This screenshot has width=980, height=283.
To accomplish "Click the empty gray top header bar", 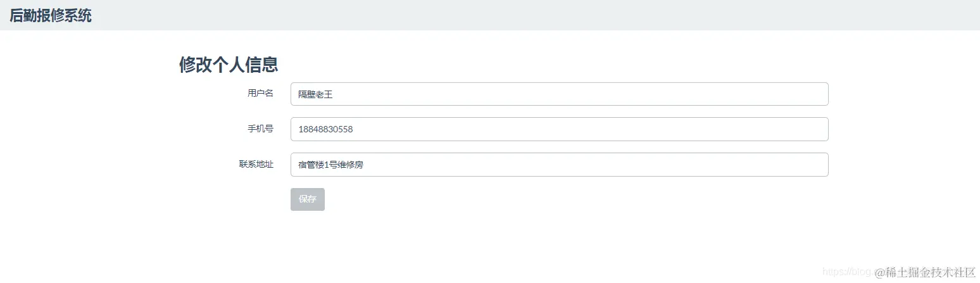I will click(506, 15).
